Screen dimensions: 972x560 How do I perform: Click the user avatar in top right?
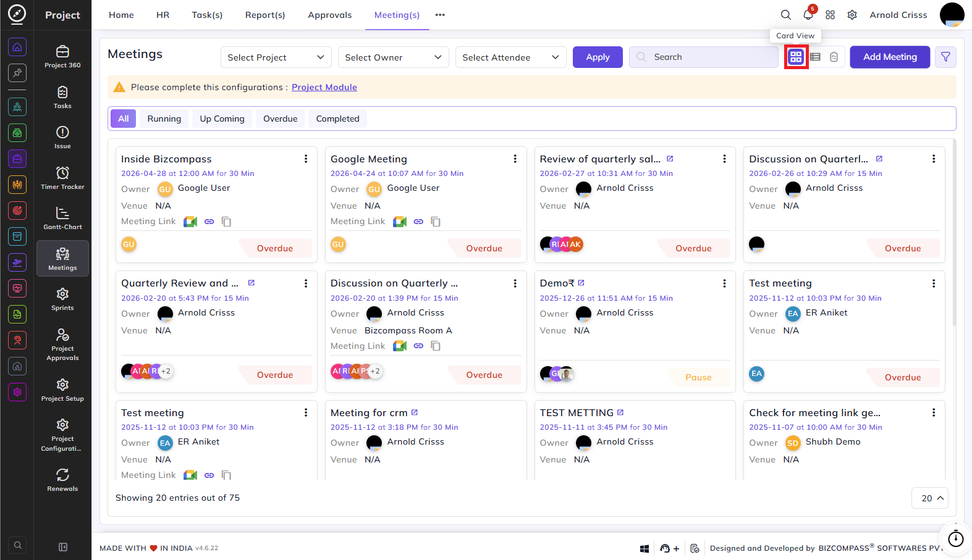952,15
